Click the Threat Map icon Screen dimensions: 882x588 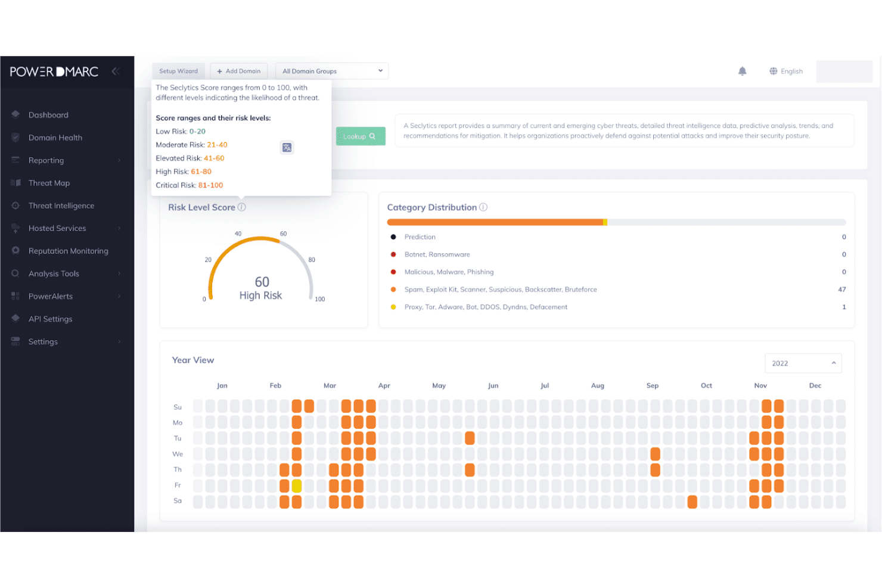15,182
